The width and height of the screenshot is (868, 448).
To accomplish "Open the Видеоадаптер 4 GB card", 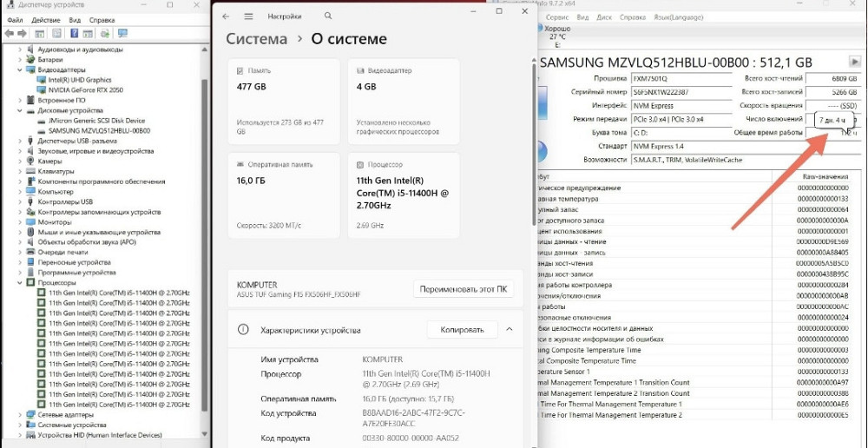I will tap(404, 102).
